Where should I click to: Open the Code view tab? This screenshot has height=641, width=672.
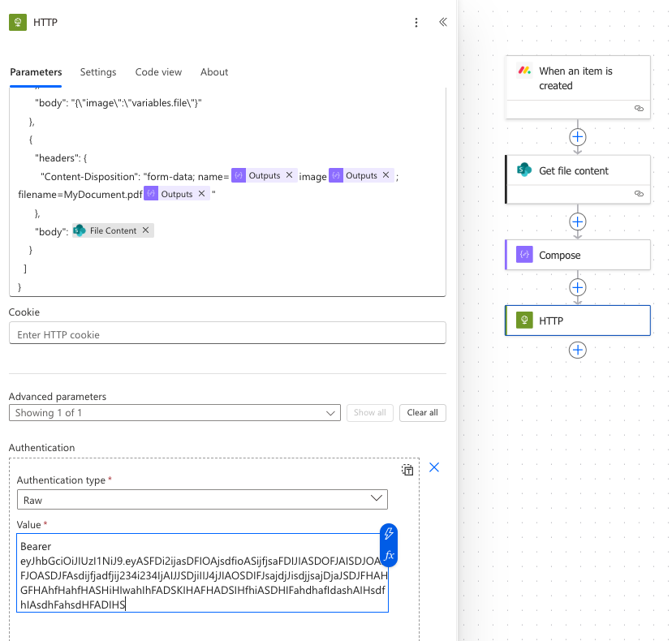tap(158, 72)
